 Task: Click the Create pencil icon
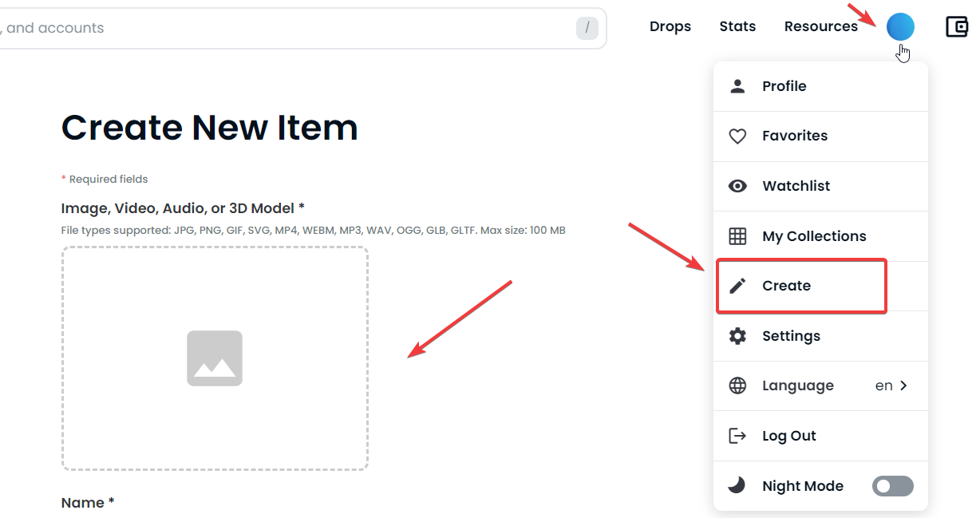click(x=738, y=286)
